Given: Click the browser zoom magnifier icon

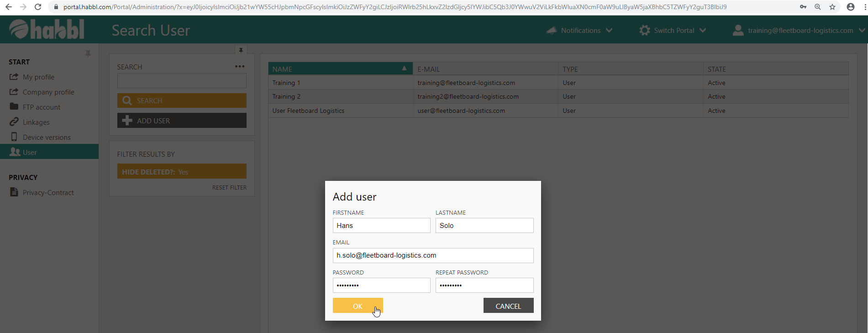Looking at the screenshot, I should [818, 7].
